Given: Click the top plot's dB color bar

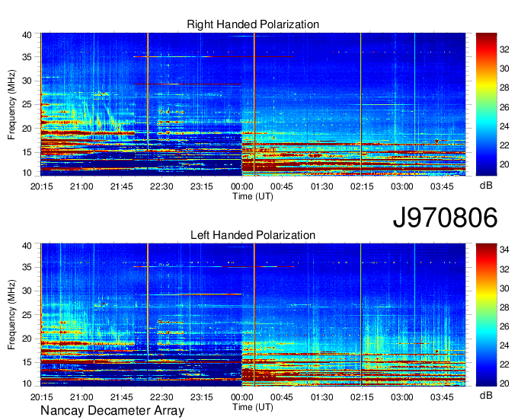Looking at the screenshot, I should click(486, 104).
